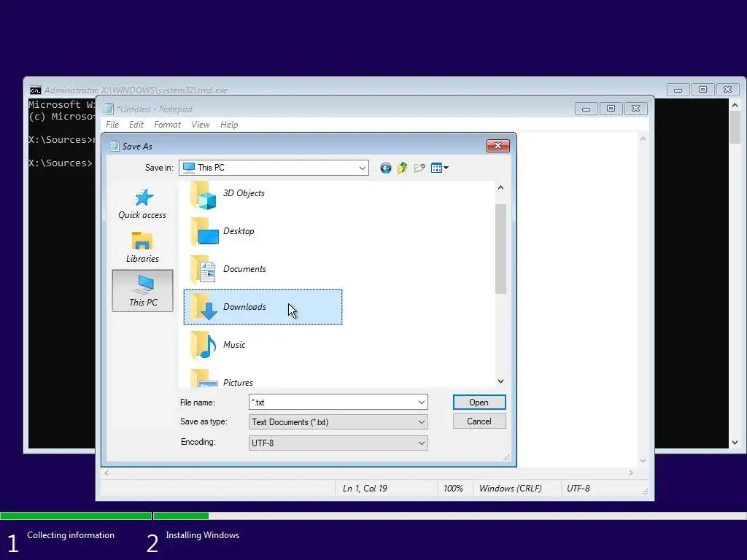
Task: Click the Open button
Action: pyautogui.click(x=479, y=402)
